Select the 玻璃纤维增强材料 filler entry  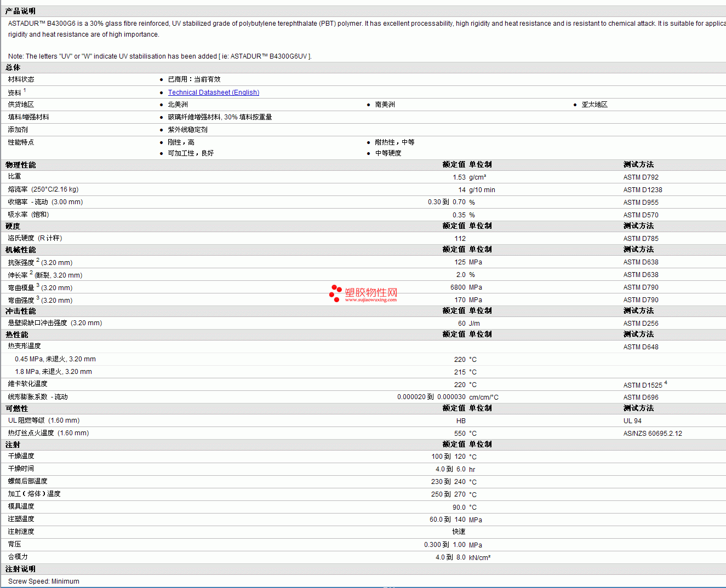[220, 117]
